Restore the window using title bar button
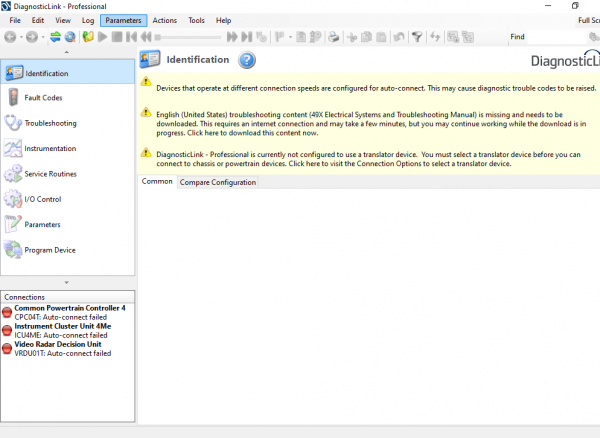Viewport: 600px width, 438px height. coord(575,6)
